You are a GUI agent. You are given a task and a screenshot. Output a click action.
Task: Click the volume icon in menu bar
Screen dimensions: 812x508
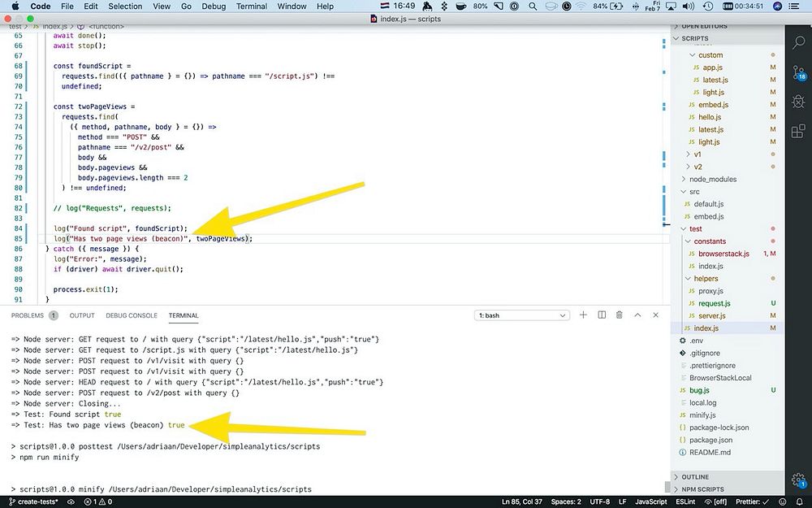pos(689,7)
